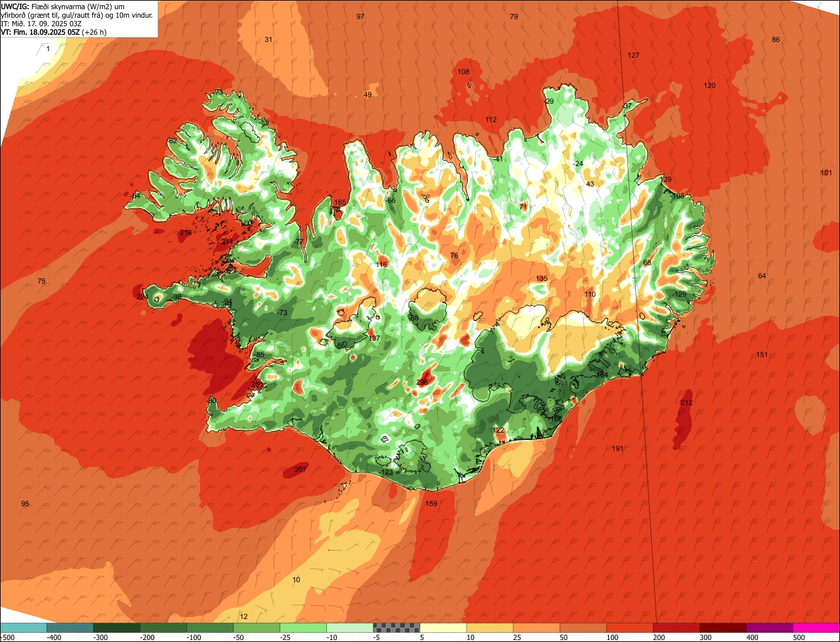Screen dimensions: 840x642
Task: Click the map value 296
Action: [423, 382]
